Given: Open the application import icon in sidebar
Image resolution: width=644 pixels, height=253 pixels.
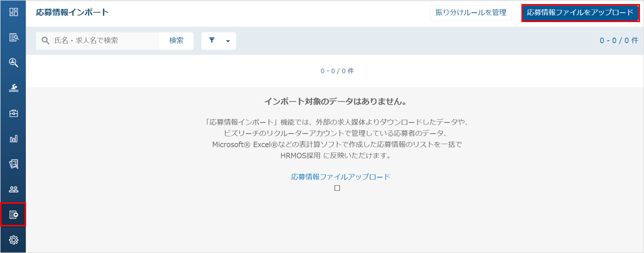Looking at the screenshot, I should coord(14,215).
